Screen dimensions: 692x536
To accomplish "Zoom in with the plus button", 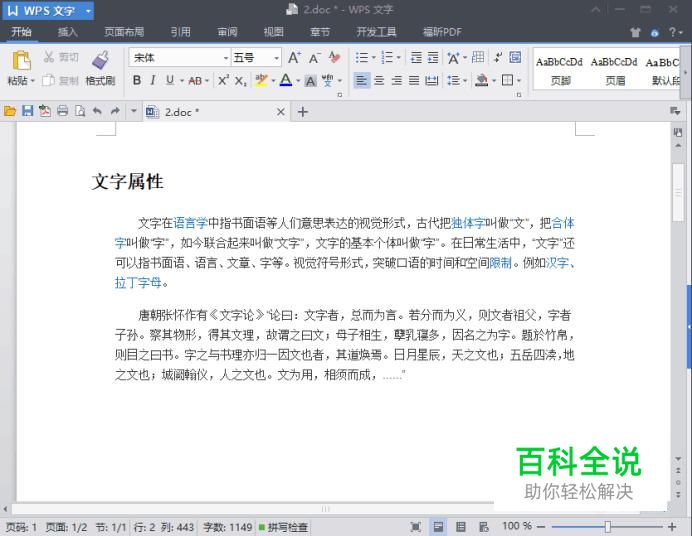I will (x=672, y=527).
